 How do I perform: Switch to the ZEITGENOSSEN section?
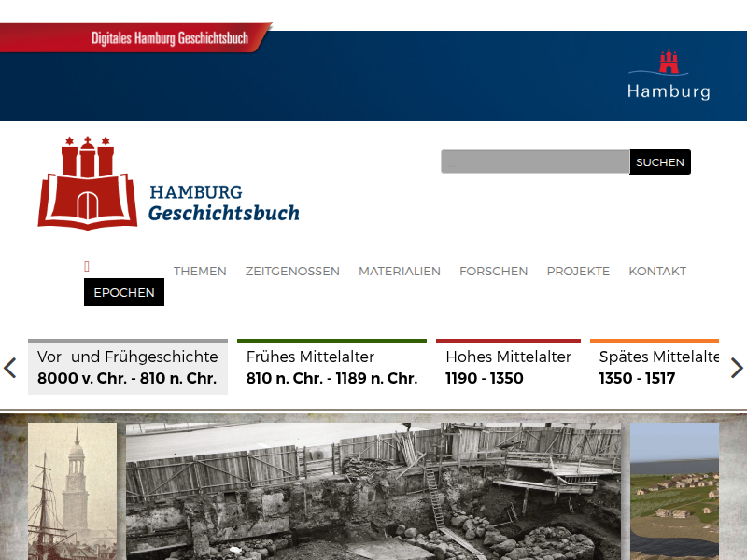pos(292,271)
